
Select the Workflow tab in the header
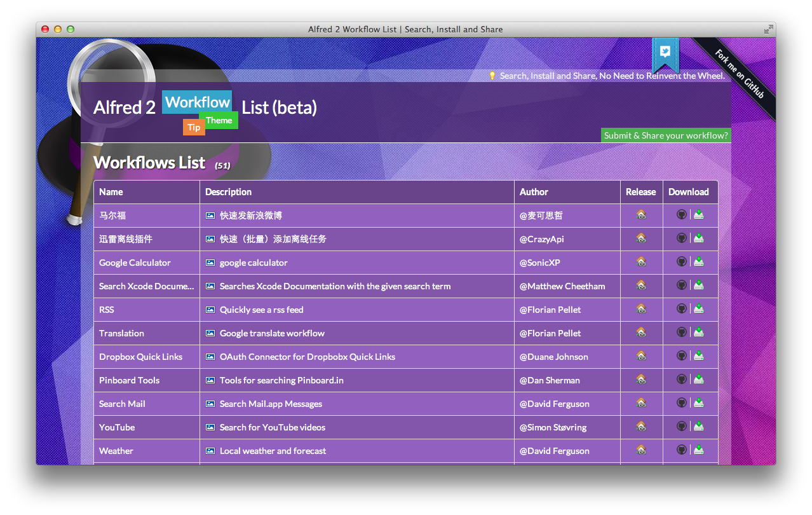tap(197, 102)
